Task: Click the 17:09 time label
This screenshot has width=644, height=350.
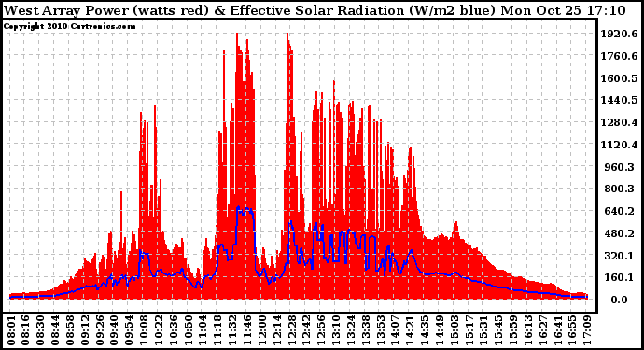Action: (588, 330)
